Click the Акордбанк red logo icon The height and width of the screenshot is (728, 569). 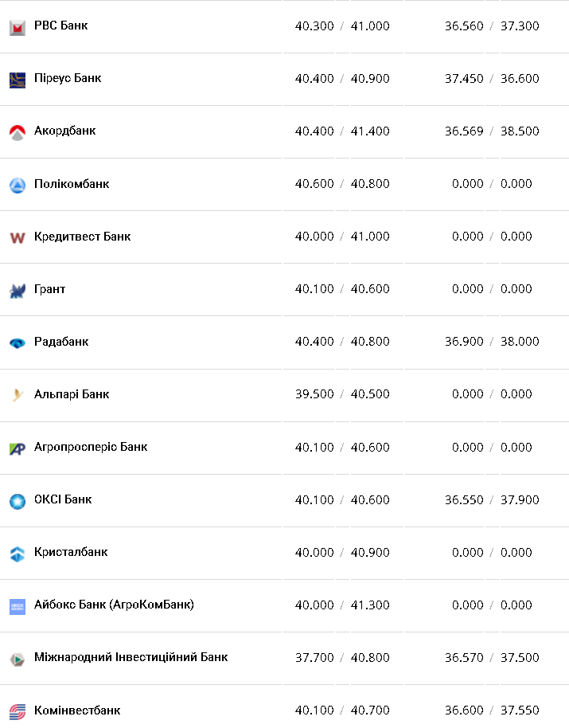pyautogui.click(x=18, y=132)
